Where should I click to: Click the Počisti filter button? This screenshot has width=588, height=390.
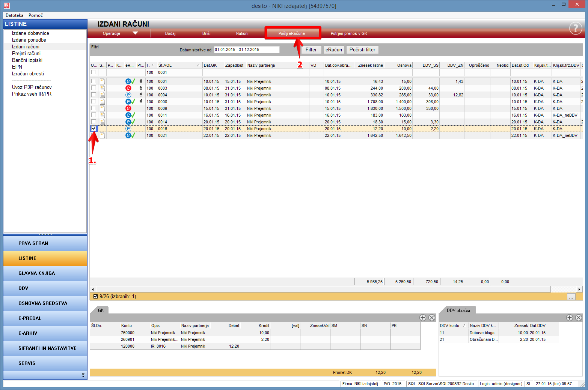coord(362,49)
